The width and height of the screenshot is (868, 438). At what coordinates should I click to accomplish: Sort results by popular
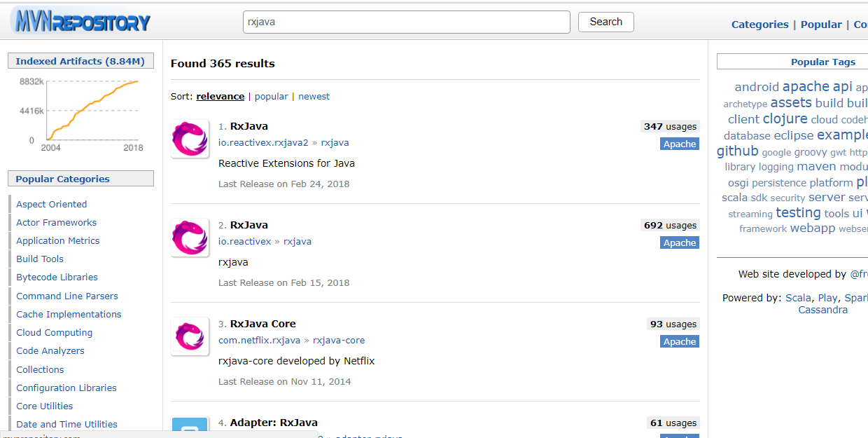(271, 97)
